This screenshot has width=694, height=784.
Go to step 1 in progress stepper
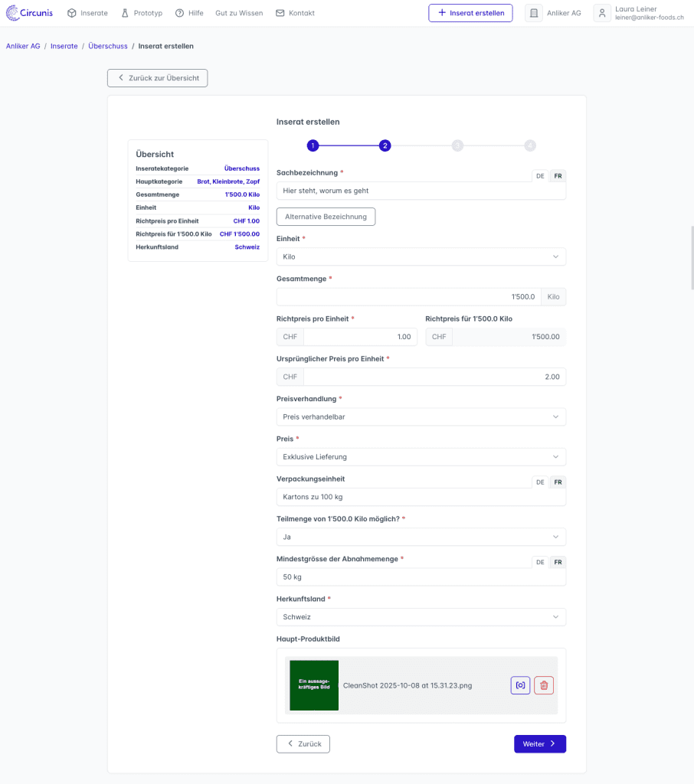coord(313,145)
